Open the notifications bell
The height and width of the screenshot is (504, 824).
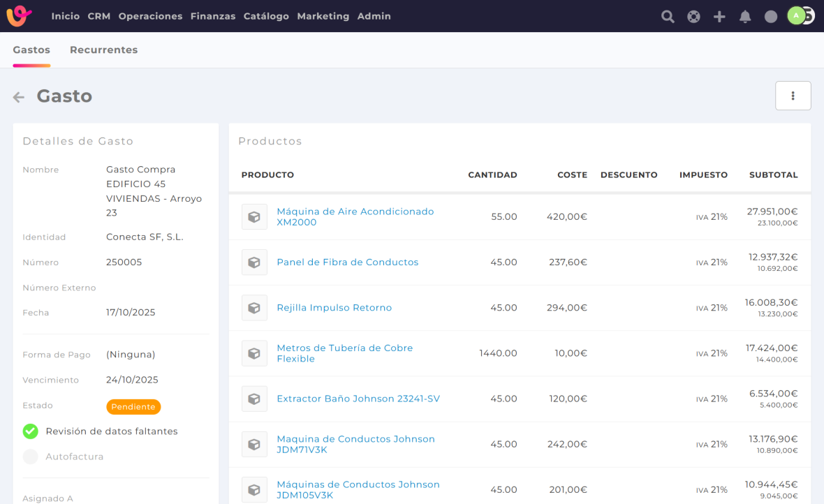tap(745, 16)
